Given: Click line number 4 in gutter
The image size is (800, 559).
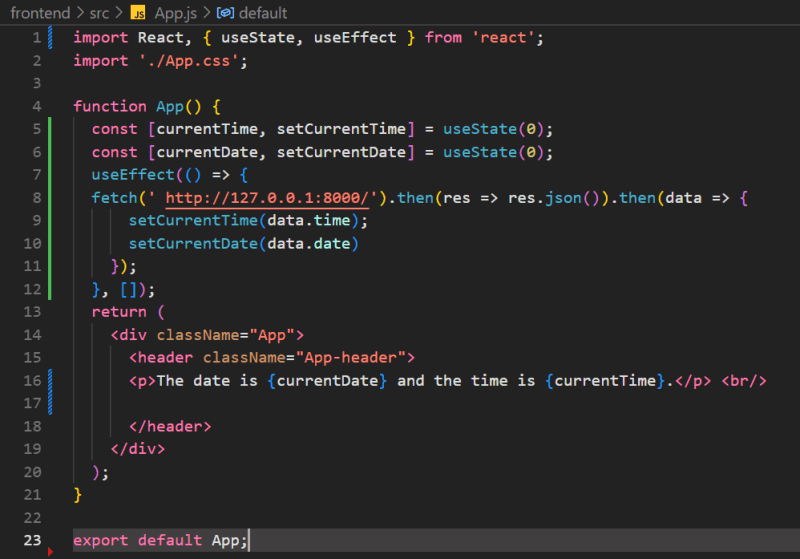Looking at the screenshot, I should coord(37,106).
